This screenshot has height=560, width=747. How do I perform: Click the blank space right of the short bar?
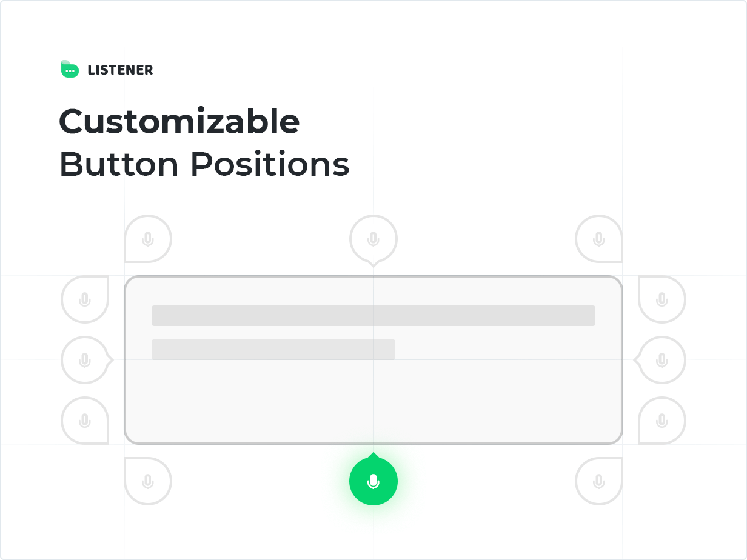(x=503, y=349)
